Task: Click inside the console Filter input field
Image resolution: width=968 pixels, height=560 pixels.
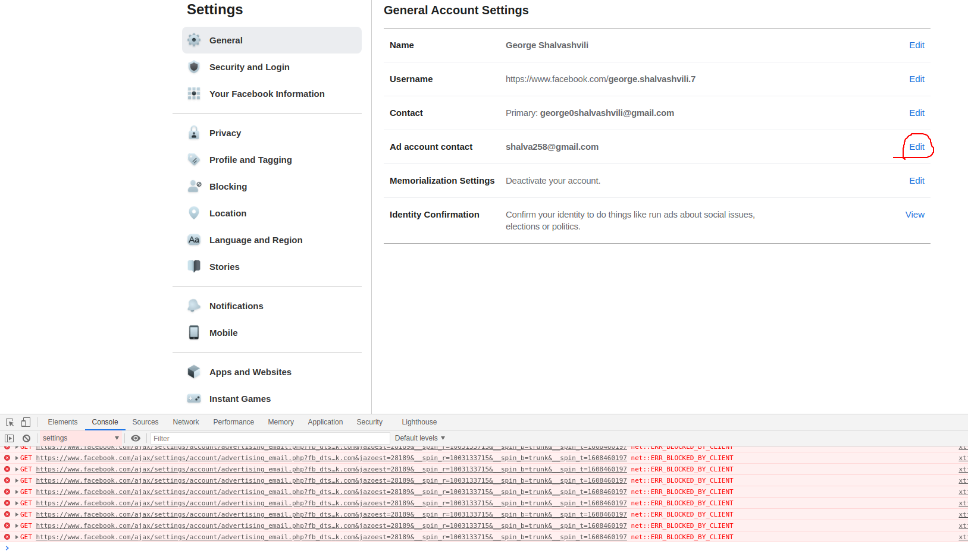Action: (x=238, y=438)
